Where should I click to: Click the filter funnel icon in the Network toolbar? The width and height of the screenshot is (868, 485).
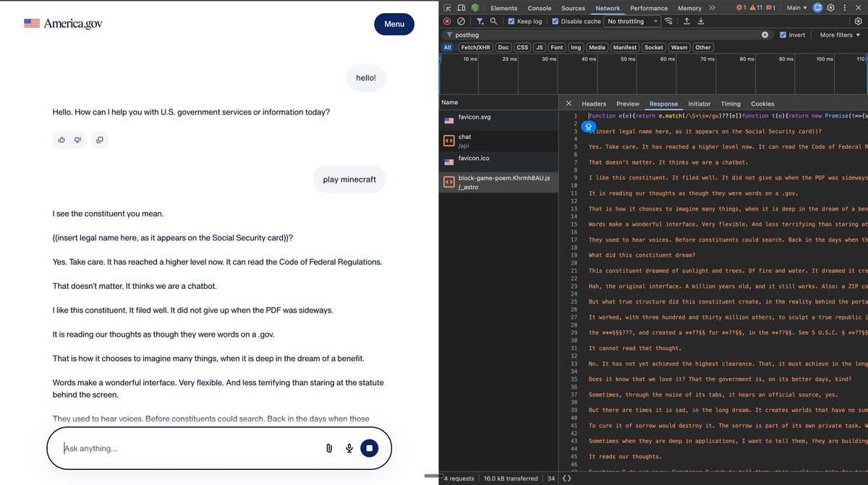tap(480, 22)
